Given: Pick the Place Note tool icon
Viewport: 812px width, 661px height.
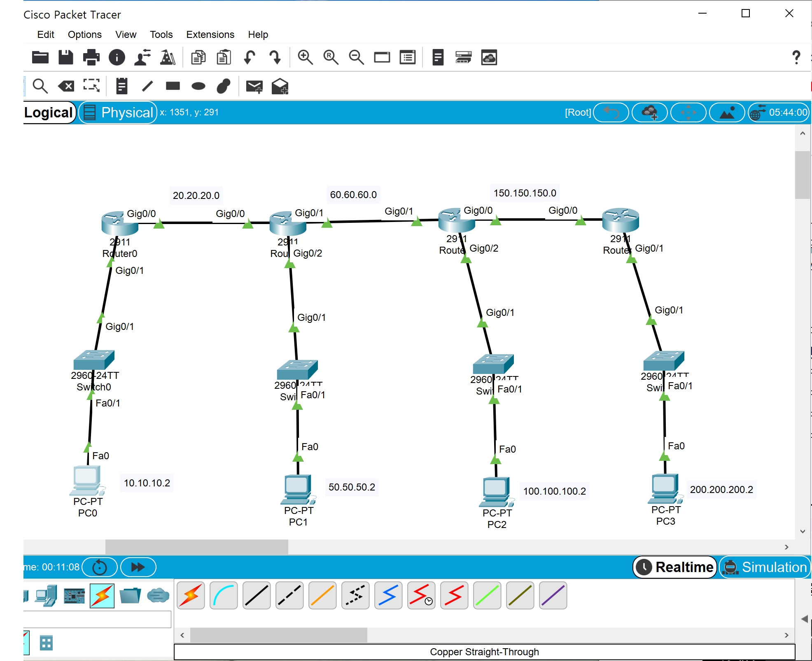Looking at the screenshot, I should pyautogui.click(x=121, y=86).
